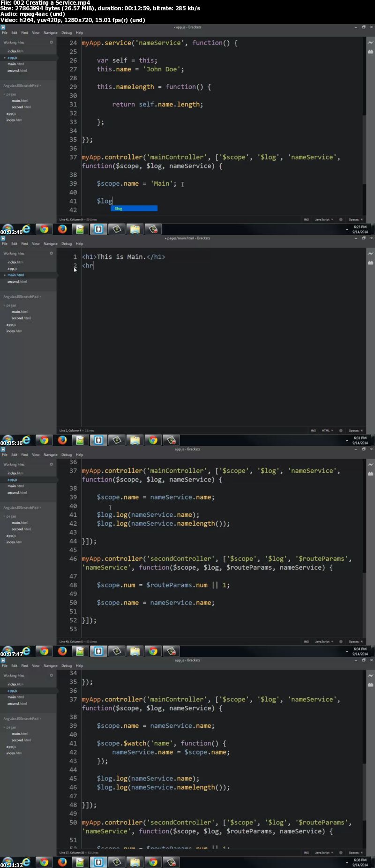Click Brackets taskbar icon in the 6:34 PM frame
The height and width of the screenshot is (868, 375).
click(99, 651)
